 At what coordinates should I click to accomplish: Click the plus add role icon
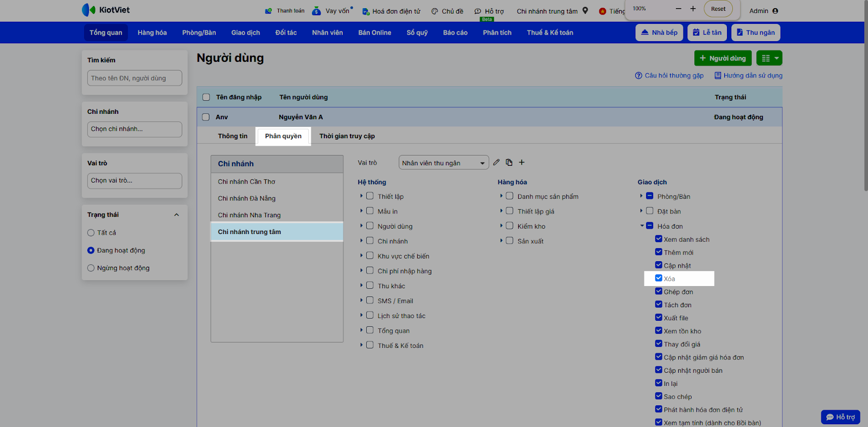[521, 163]
